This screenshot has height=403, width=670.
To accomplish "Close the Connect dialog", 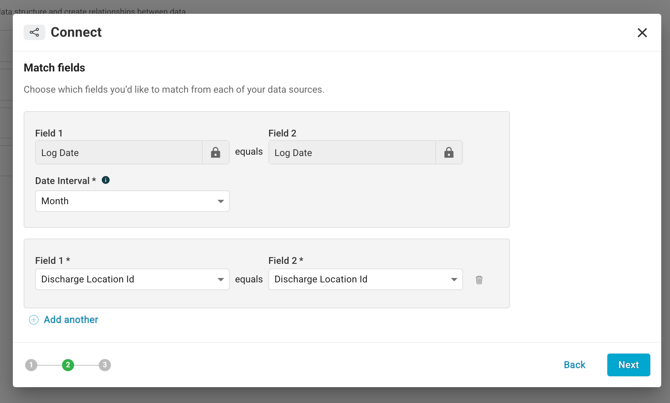I will 642,33.
